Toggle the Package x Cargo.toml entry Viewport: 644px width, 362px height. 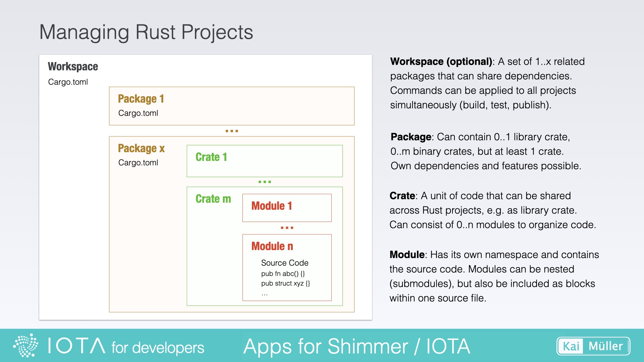click(x=138, y=163)
